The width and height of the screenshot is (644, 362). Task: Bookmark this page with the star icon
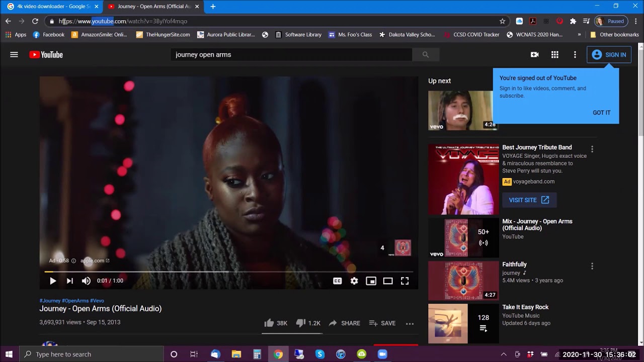[x=502, y=21]
